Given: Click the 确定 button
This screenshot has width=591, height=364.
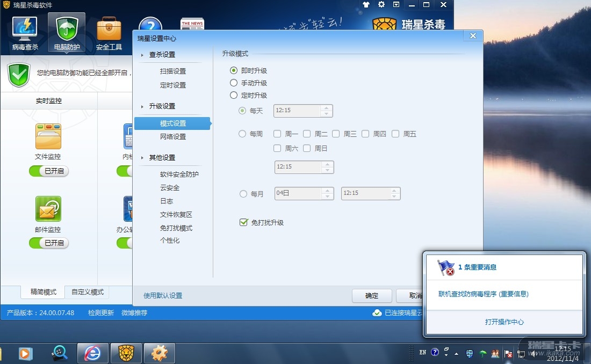Looking at the screenshot, I should pos(372,296).
